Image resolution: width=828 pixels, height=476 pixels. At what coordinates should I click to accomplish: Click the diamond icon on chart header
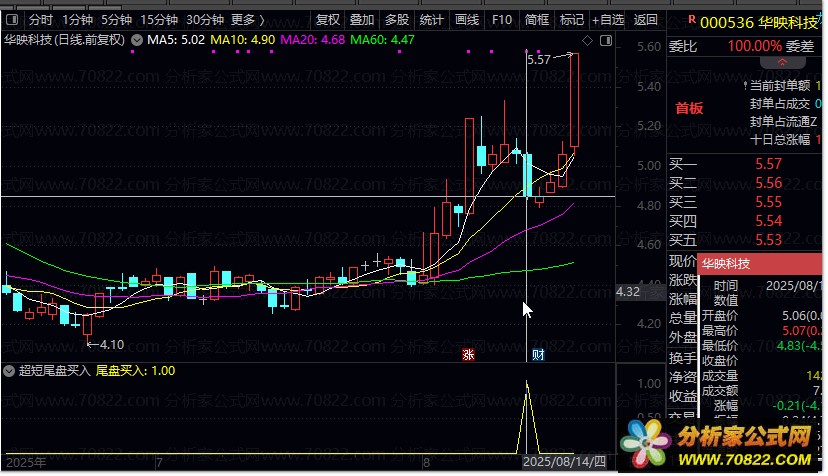point(587,41)
